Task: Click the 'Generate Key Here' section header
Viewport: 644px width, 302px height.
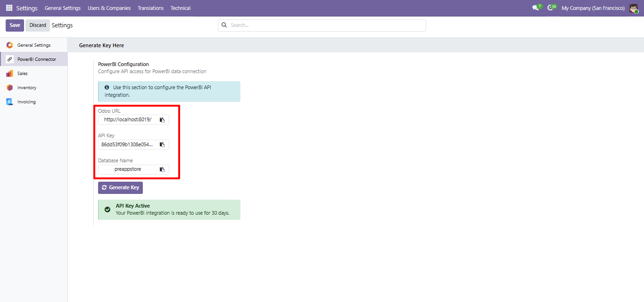Action: click(x=101, y=45)
